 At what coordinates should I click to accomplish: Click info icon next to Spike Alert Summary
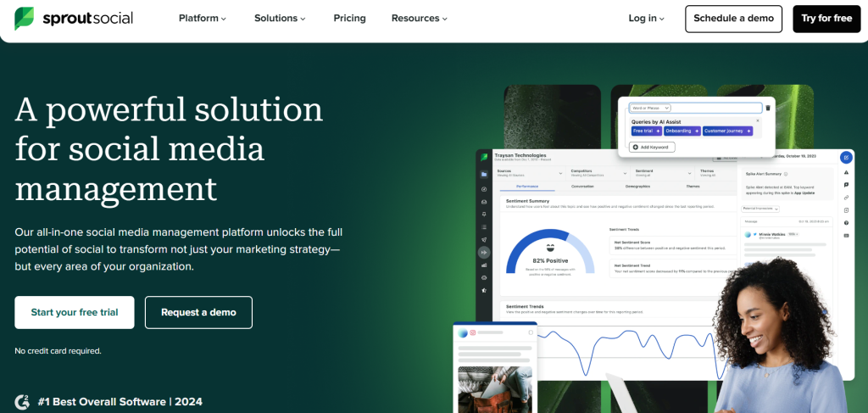point(786,174)
